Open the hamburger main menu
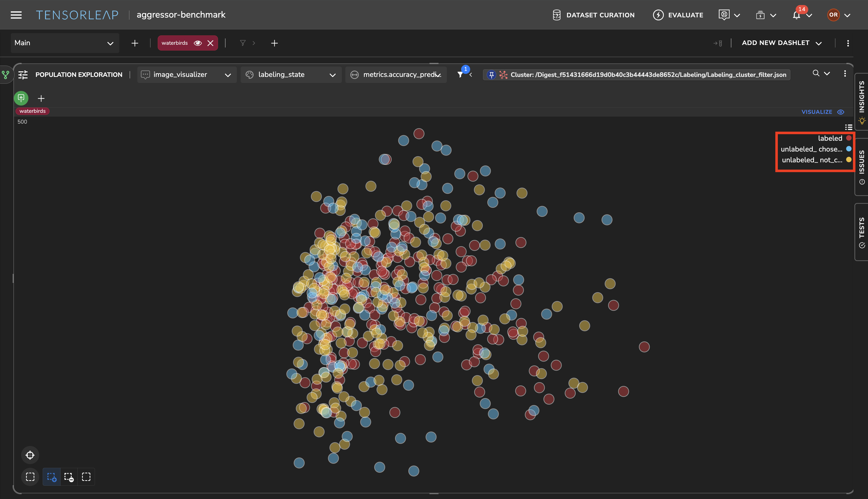868x499 pixels. pos(16,15)
